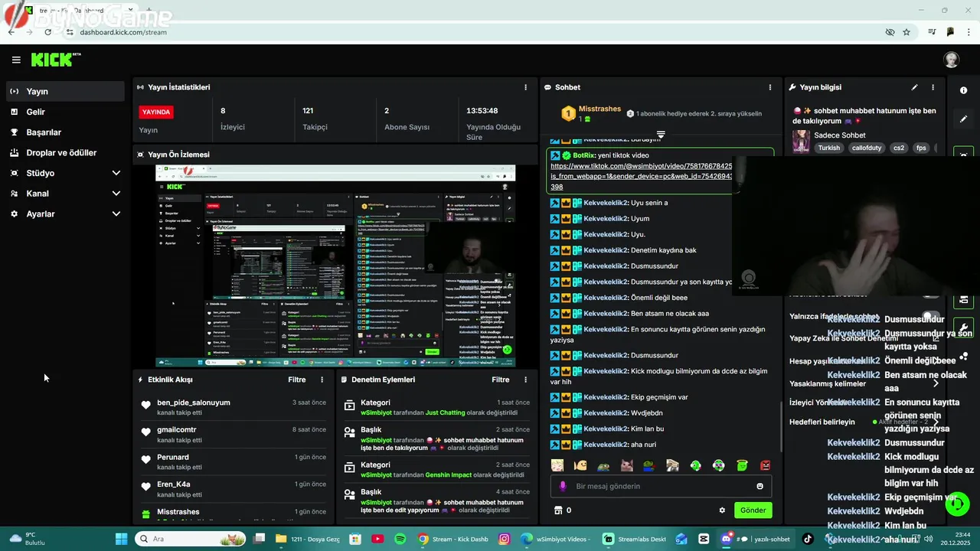Click the cs2 stream tag
This screenshot has height=551, width=980.
899,148
